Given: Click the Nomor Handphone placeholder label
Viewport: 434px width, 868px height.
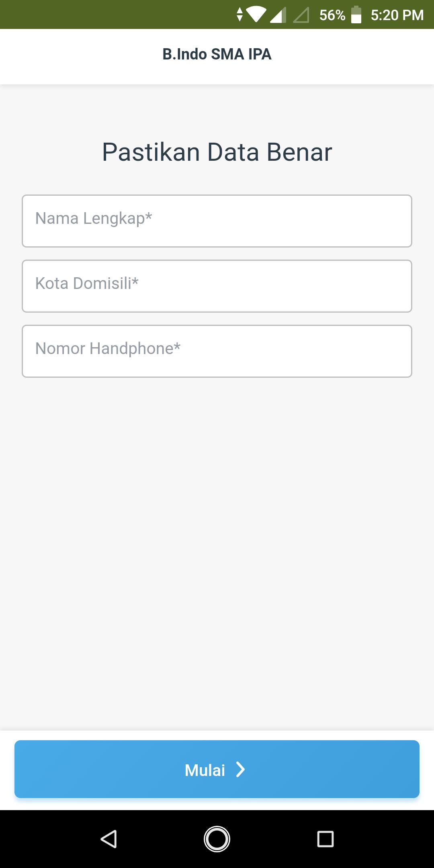Looking at the screenshot, I should (108, 349).
